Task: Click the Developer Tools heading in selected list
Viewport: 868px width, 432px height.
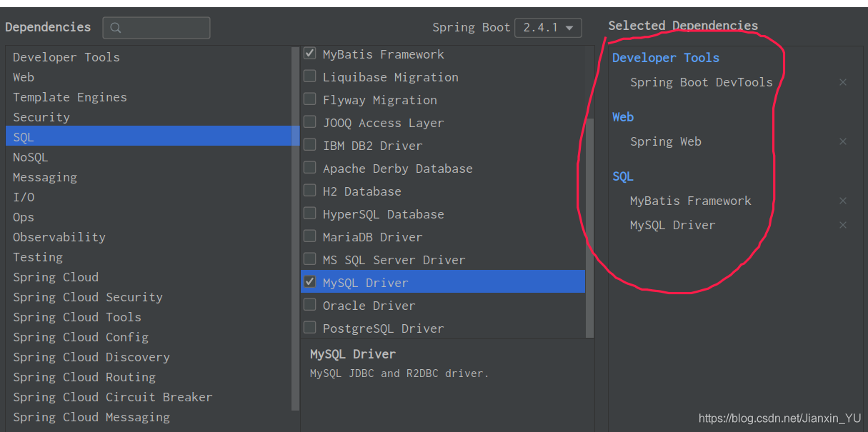Action: click(666, 58)
